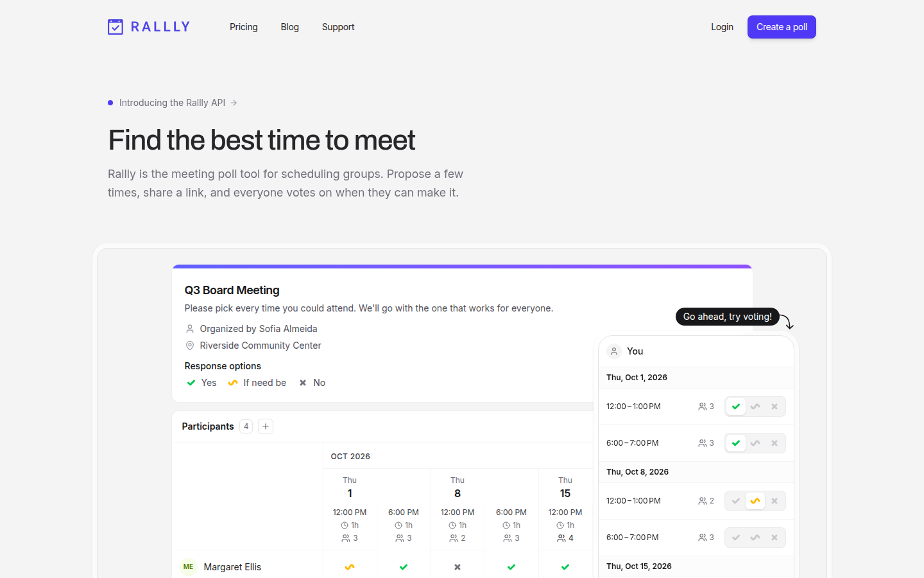
Task: Vote If need be for Oct 1 12:00–1:00 PM
Action: click(x=755, y=407)
